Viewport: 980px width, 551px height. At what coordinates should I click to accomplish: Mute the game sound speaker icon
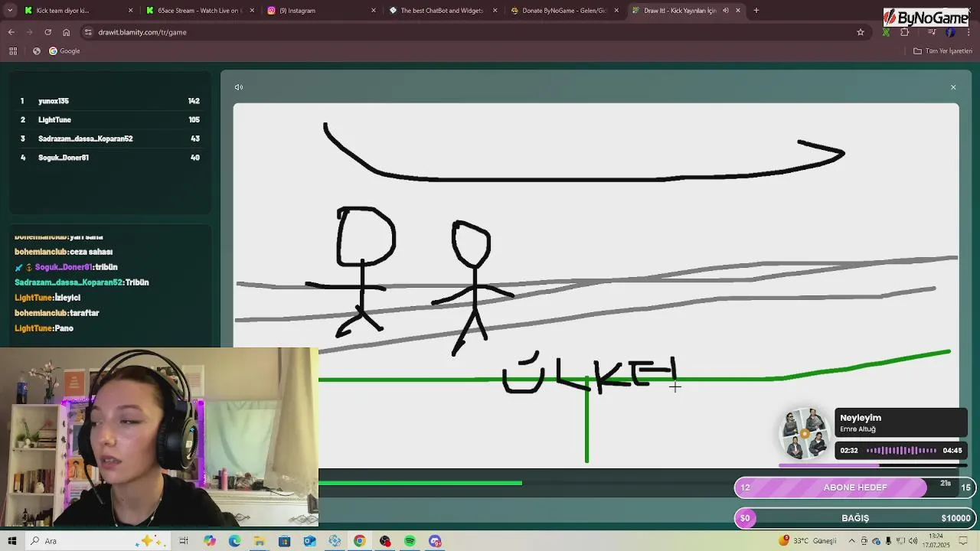point(239,87)
